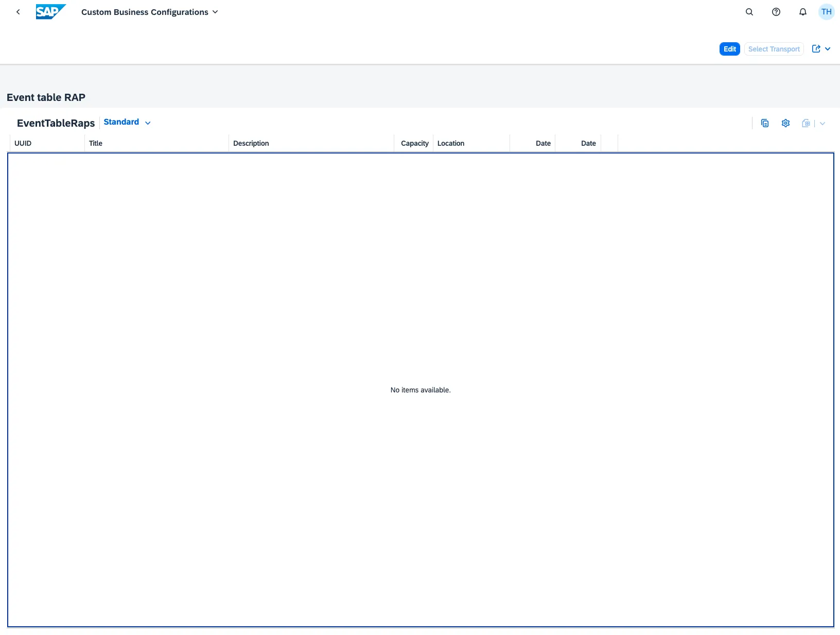Click the copy icon in the table toolbar
The width and height of the screenshot is (840, 635).
tap(765, 123)
